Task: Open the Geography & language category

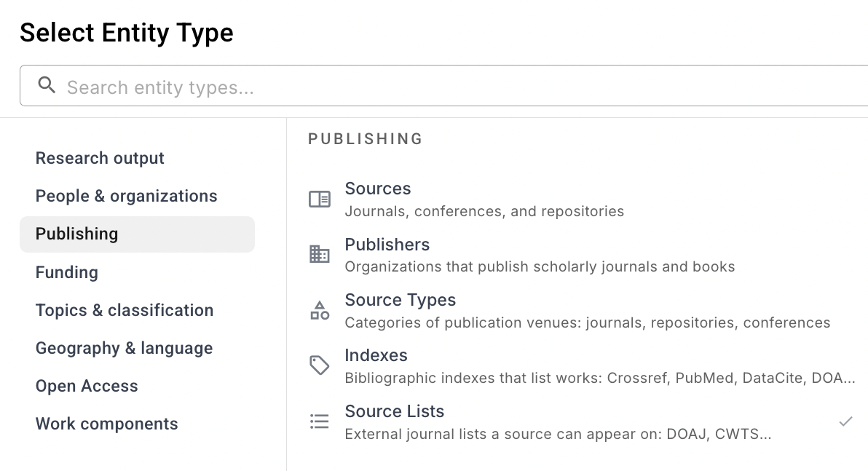Action: [x=138, y=348]
